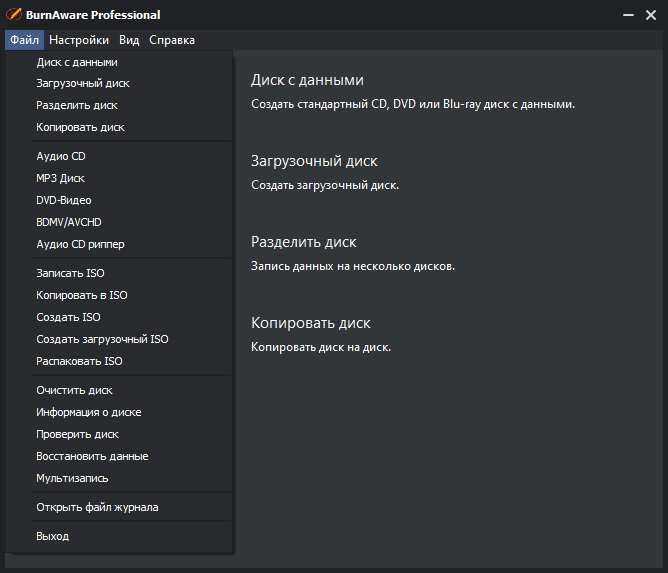Viewport: 668px width, 573px height.
Task: Choose Записать ISO menu item
Action: tap(70, 273)
